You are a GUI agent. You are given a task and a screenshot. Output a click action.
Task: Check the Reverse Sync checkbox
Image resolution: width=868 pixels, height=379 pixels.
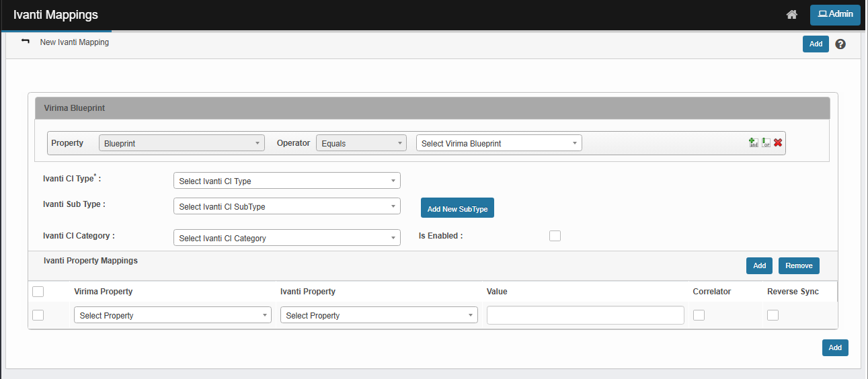pos(773,315)
